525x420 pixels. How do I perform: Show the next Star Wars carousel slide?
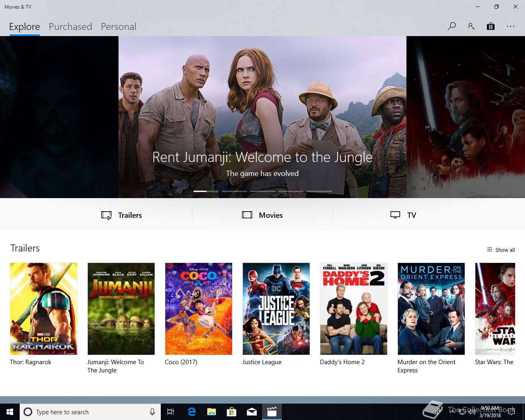[466, 117]
